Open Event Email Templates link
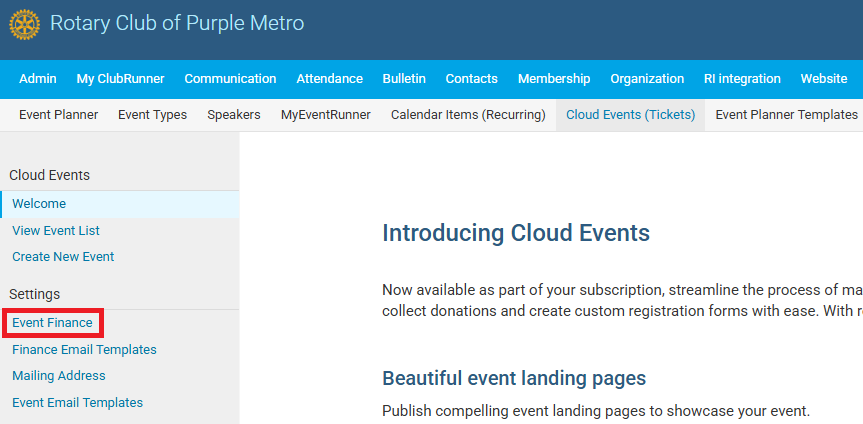Viewport: 863px width, 424px height. [78, 403]
